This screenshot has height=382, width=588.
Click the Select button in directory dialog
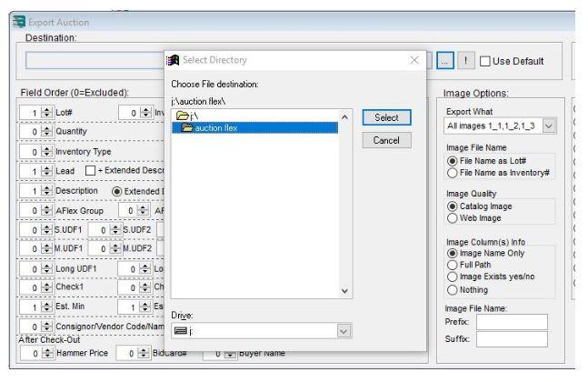click(x=386, y=117)
